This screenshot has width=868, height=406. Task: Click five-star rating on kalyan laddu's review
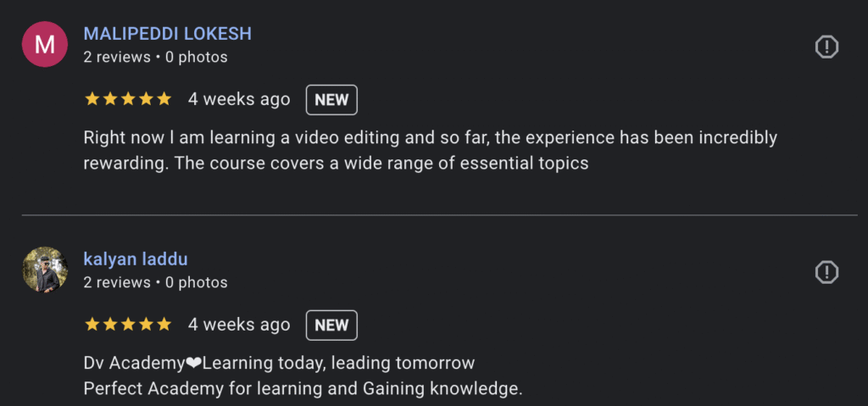[128, 325]
